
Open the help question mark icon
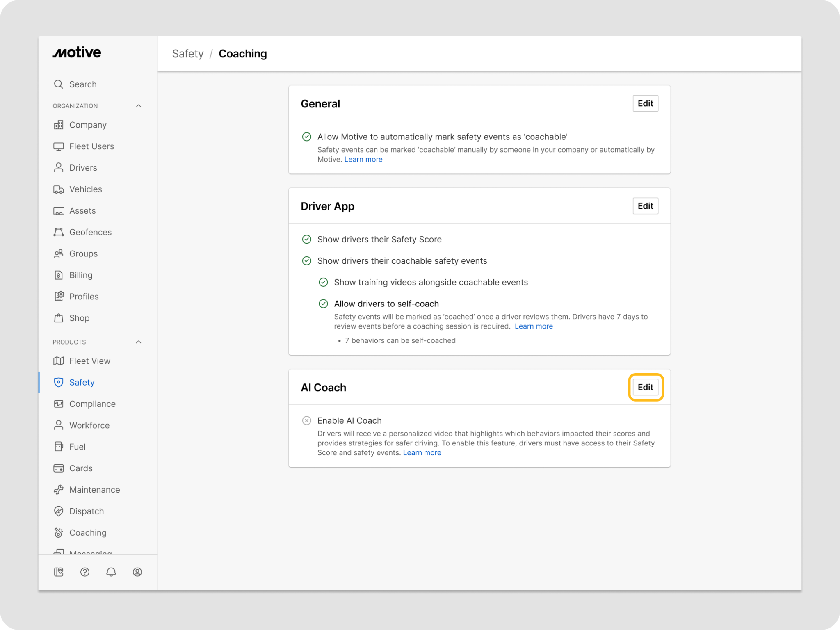tap(85, 572)
